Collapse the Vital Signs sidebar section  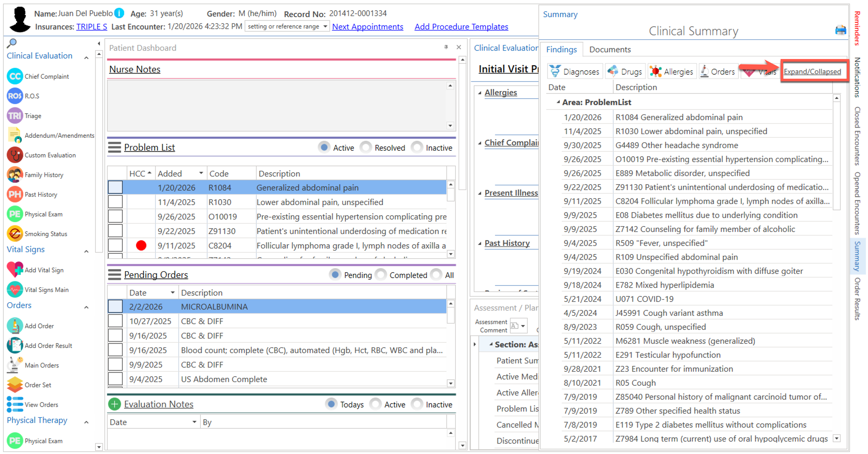click(86, 251)
